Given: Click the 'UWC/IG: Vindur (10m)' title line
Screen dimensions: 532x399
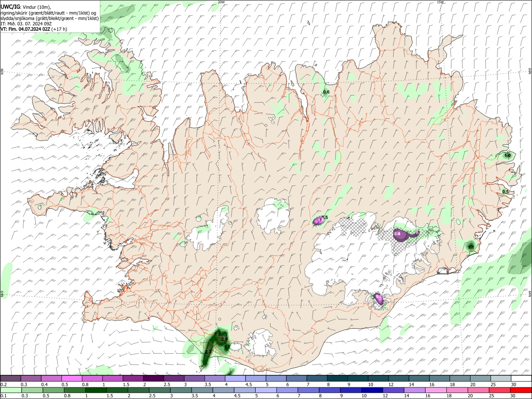Looking at the screenshot, I should 26,7.
